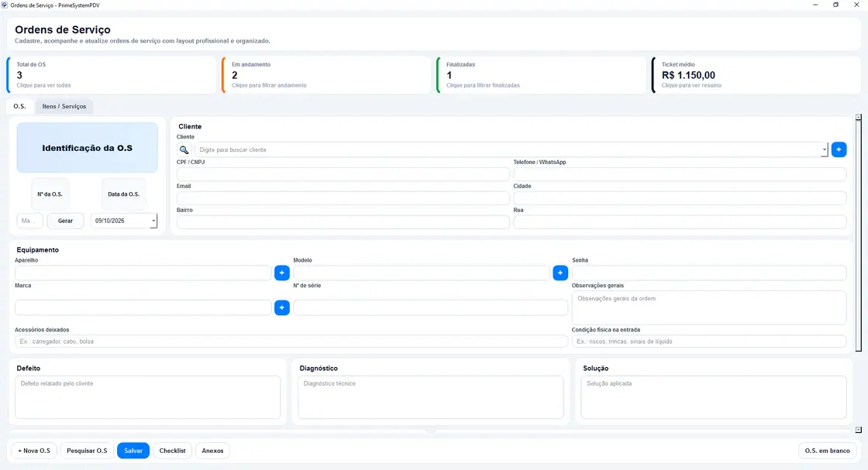The width and height of the screenshot is (868, 470).
Task: Focus the Diagnóstico text area
Action: [431, 397]
